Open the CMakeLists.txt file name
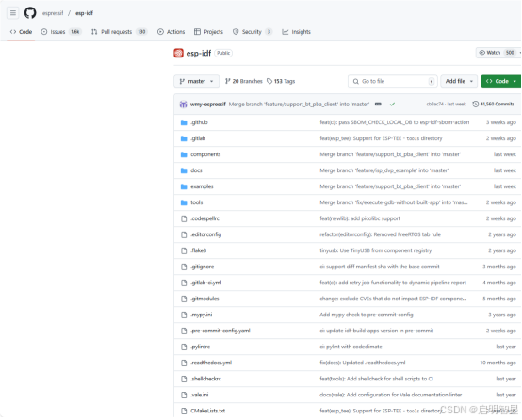522x420 pixels. (x=207, y=411)
